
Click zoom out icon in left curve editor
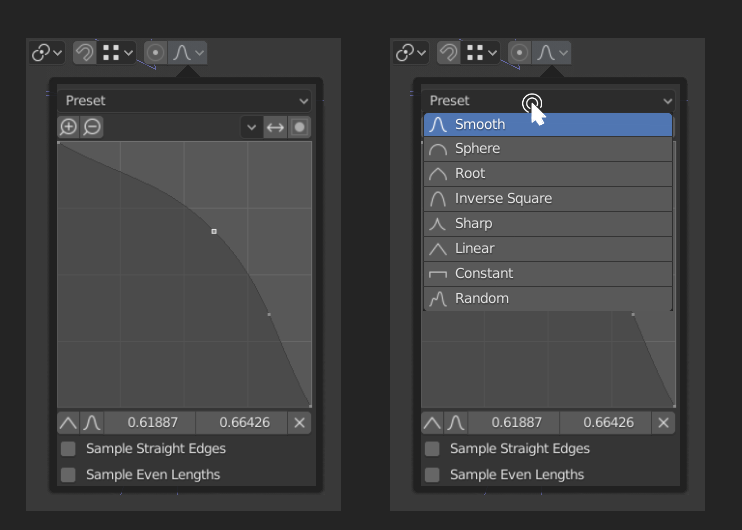[x=92, y=127]
